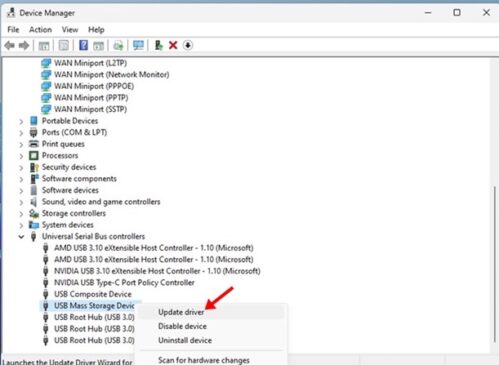Image resolution: width=499 pixels, height=365 pixels.
Task: Click the Portable Devices category icon
Action: click(x=34, y=121)
